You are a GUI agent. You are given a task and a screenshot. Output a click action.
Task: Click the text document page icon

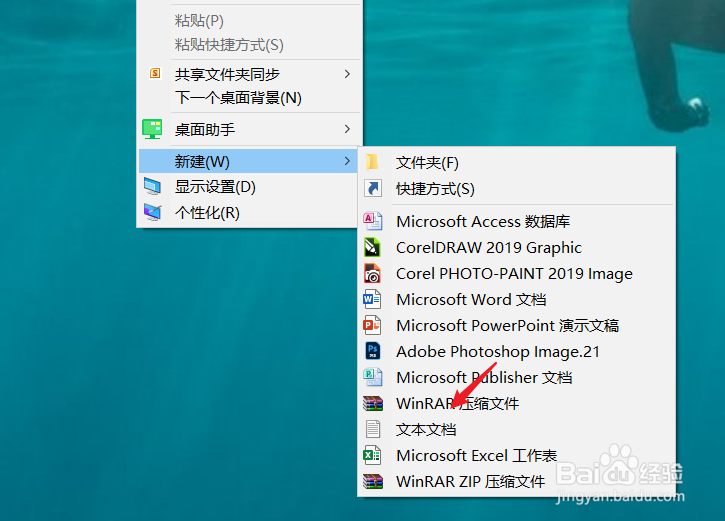pos(373,429)
